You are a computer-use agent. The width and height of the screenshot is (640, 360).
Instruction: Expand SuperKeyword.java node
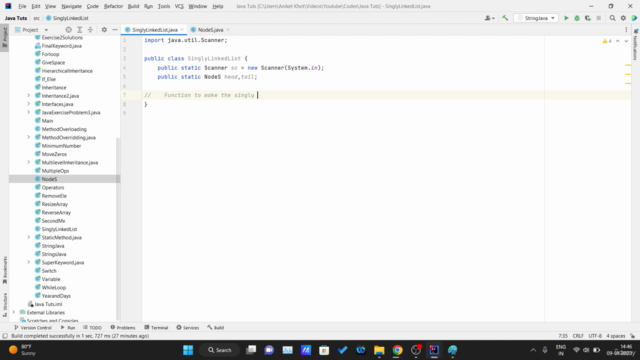(x=29, y=262)
